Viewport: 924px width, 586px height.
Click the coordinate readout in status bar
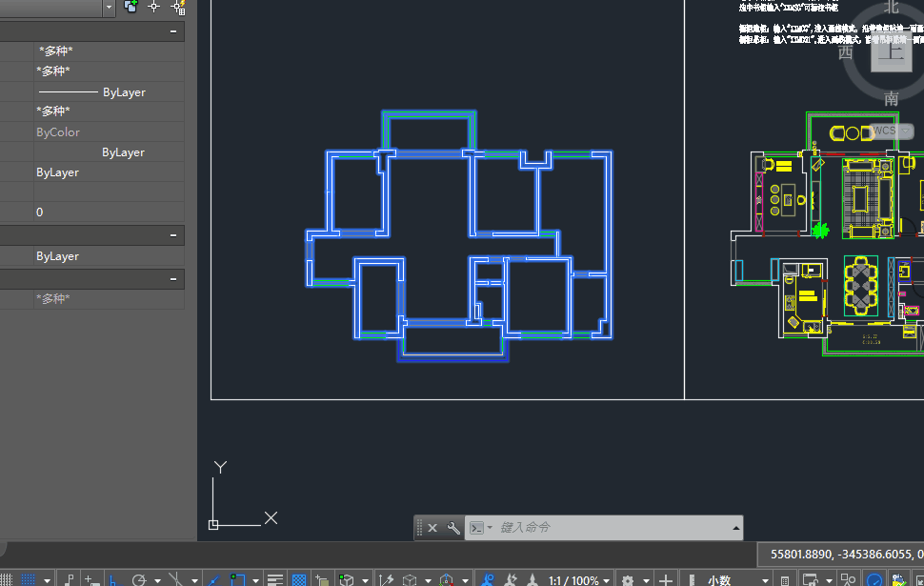click(846, 555)
